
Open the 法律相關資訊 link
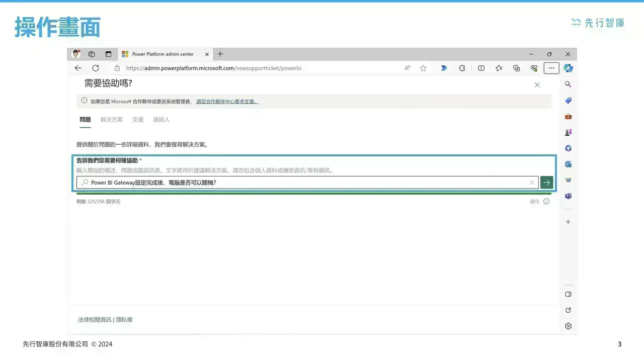[x=95, y=320]
